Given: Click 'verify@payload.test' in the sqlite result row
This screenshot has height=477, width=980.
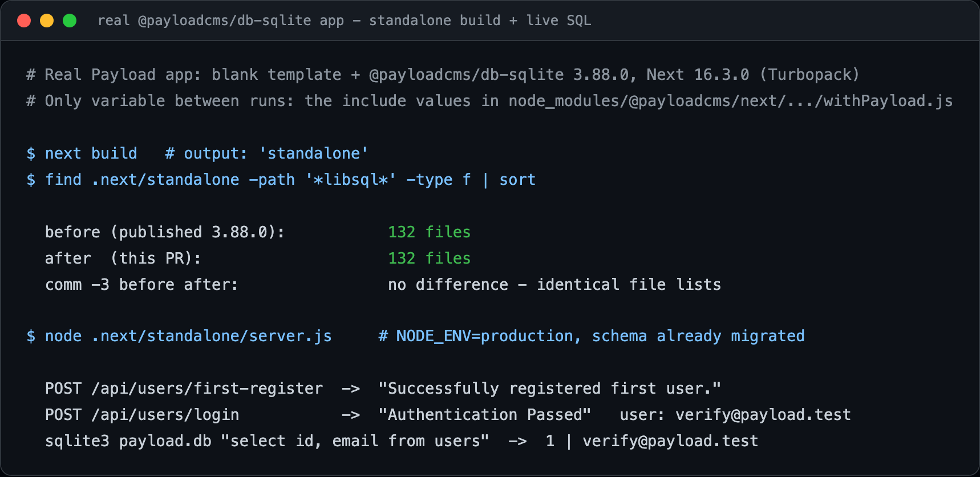Looking at the screenshot, I should tap(670, 441).
